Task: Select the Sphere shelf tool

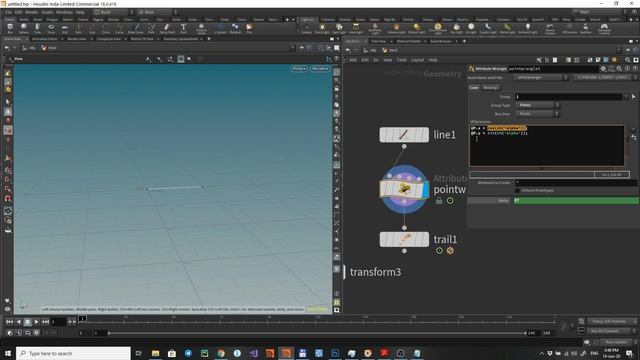Action: 24,28
